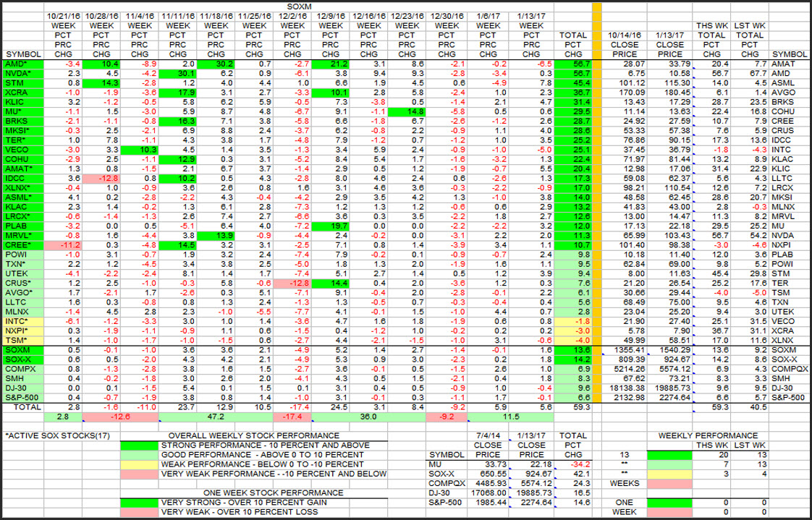Select the 23.7 value in TOTAL row
812x520 pixels.
(177, 407)
